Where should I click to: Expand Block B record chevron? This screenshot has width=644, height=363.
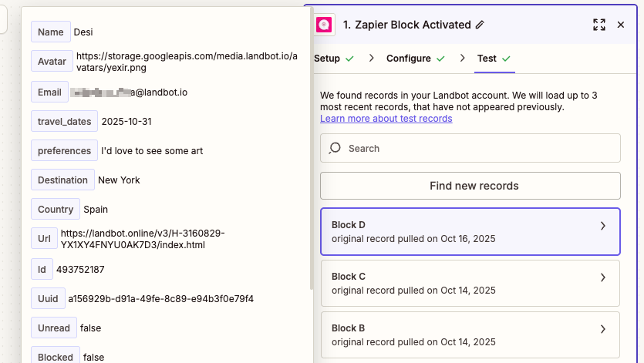[603, 329]
